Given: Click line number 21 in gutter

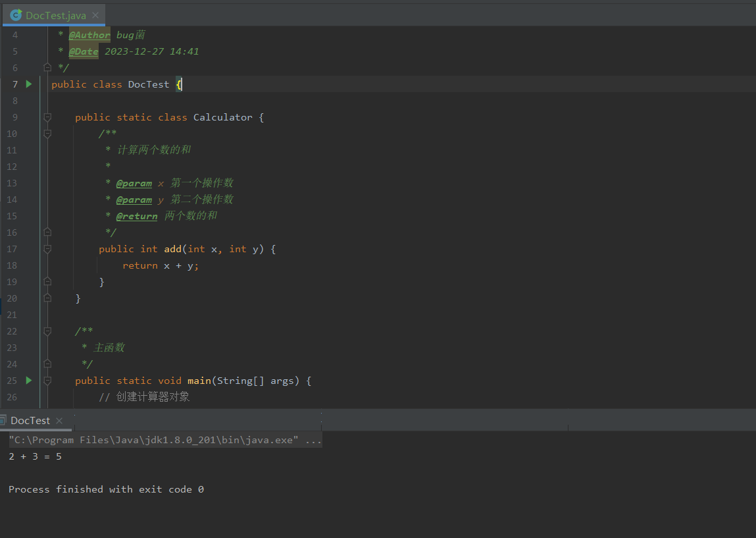Looking at the screenshot, I should point(12,315).
